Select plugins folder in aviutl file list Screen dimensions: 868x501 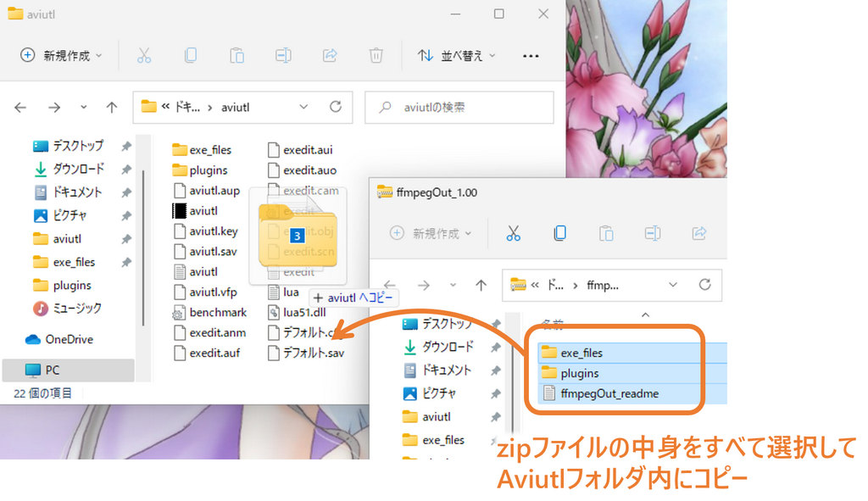[x=200, y=170]
